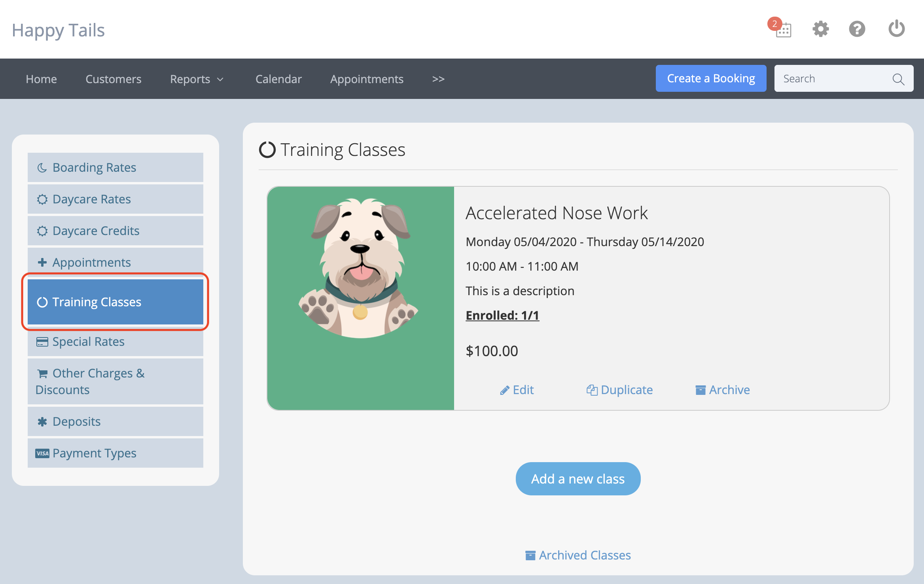
Task: Open the Archived Classes link
Action: pyautogui.click(x=578, y=555)
